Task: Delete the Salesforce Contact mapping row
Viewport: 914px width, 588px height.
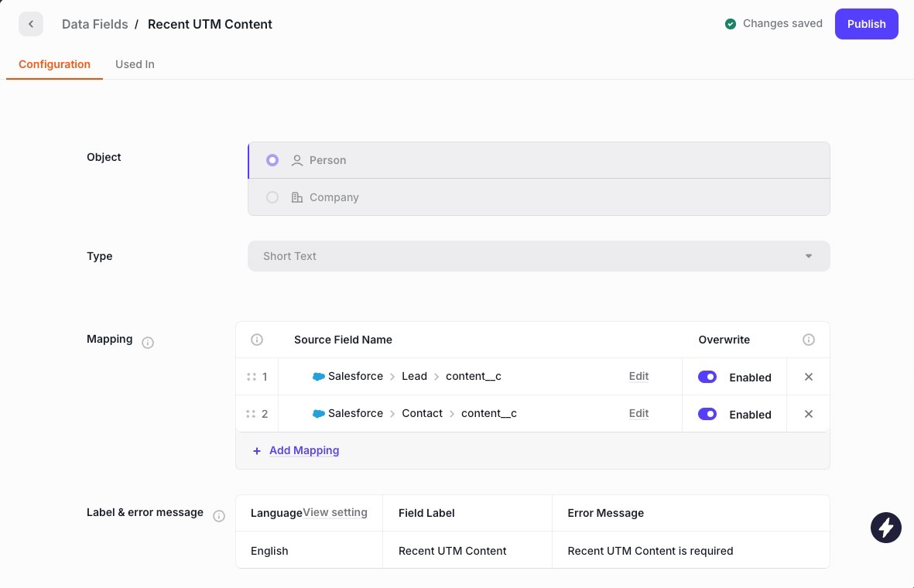Action: click(x=809, y=414)
